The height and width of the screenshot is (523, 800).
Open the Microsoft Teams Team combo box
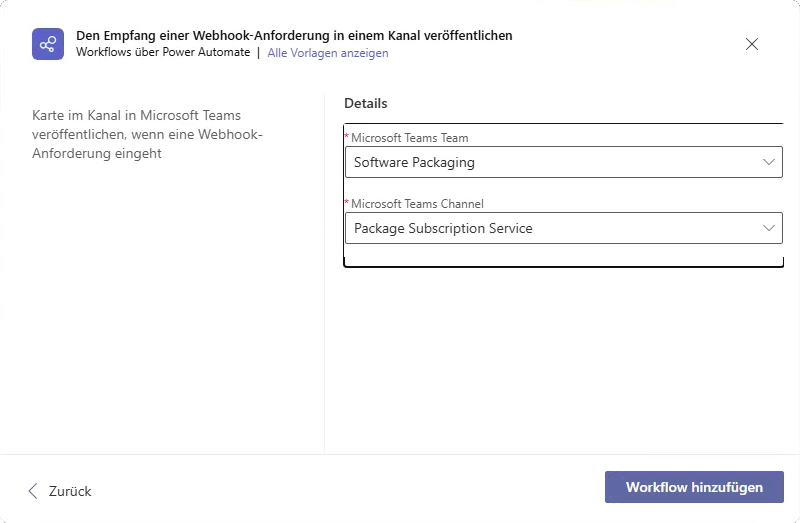[x=562, y=162]
